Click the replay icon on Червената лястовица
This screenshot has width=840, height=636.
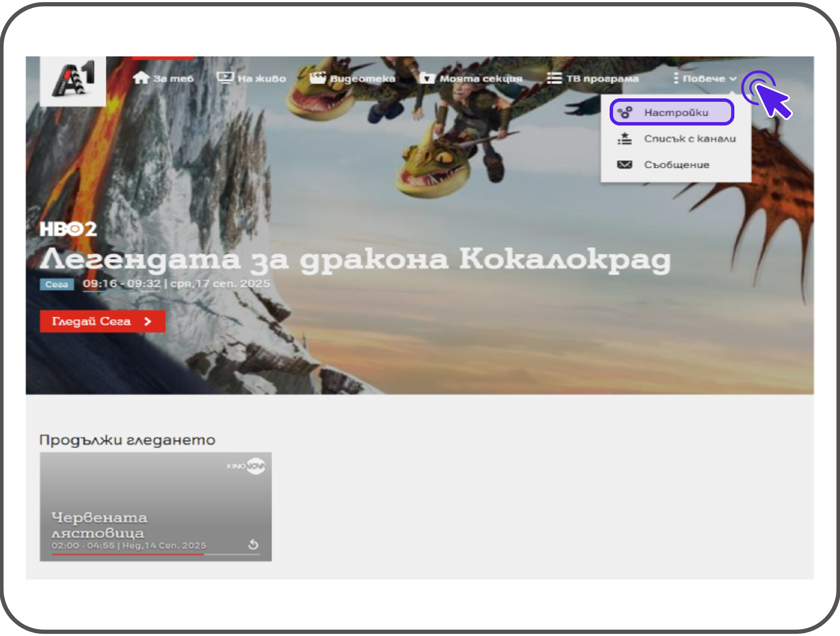click(x=253, y=544)
